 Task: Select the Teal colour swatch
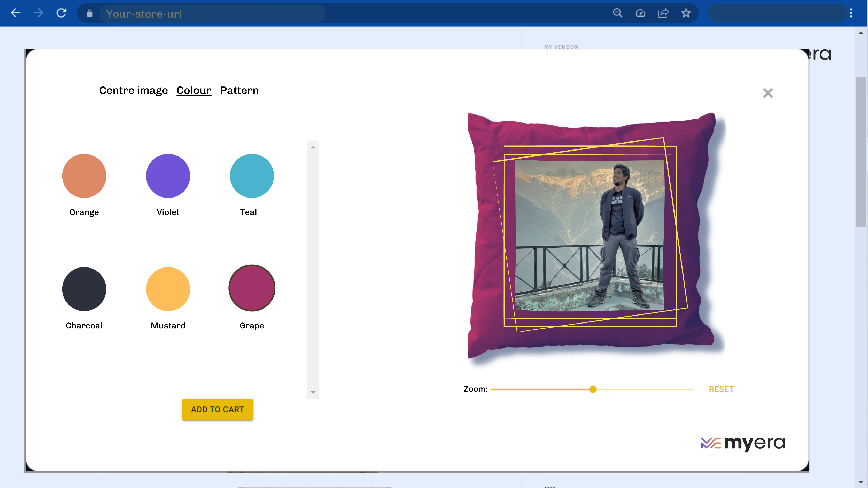(252, 176)
